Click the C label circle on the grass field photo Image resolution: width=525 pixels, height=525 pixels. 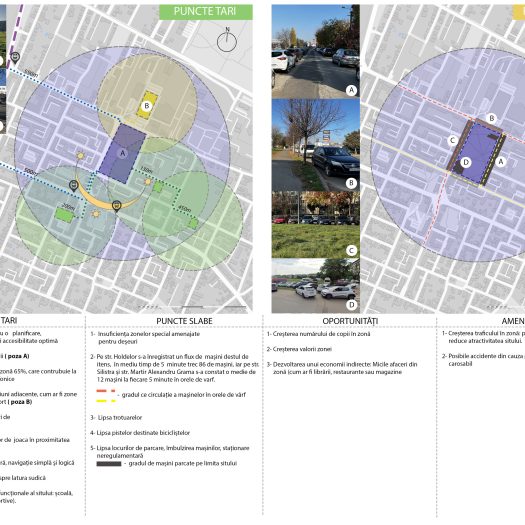pyautogui.click(x=351, y=250)
